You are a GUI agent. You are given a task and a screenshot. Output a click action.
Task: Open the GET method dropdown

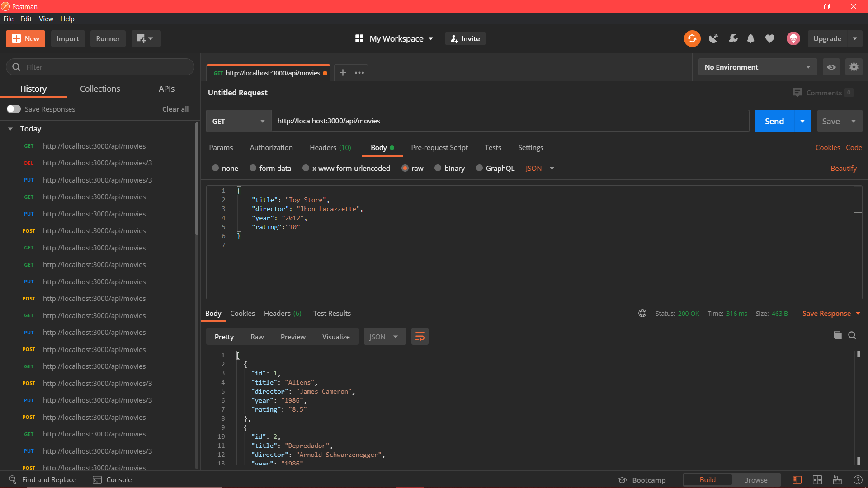pyautogui.click(x=238, y=121)
